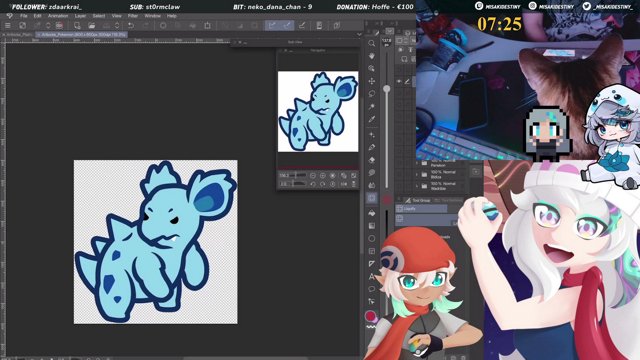
Task: Expand the middle layer folder arrow
Action: 418,175
